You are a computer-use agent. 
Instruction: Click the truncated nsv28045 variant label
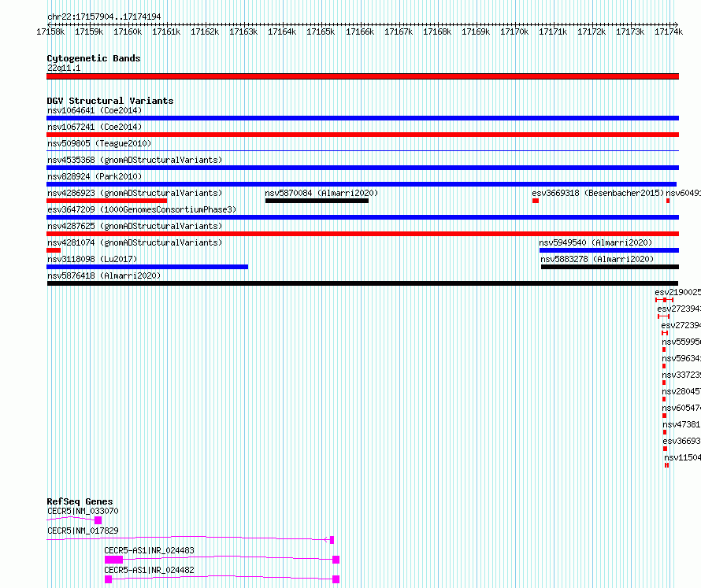[681, 391]
